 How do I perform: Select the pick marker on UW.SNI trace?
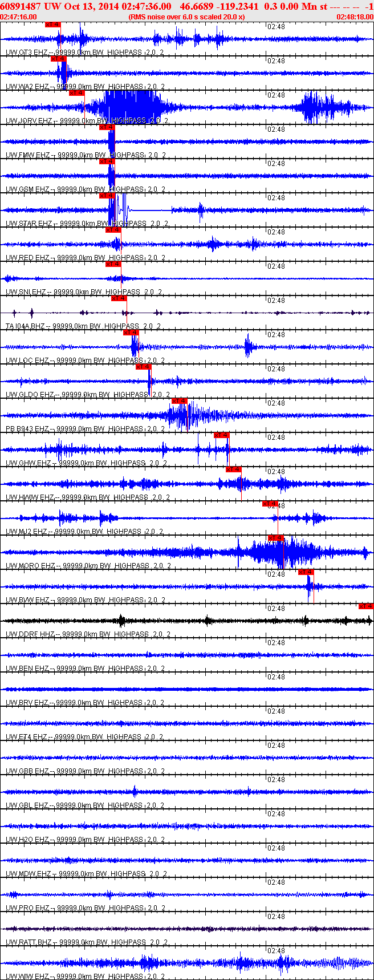coord(113,264)
